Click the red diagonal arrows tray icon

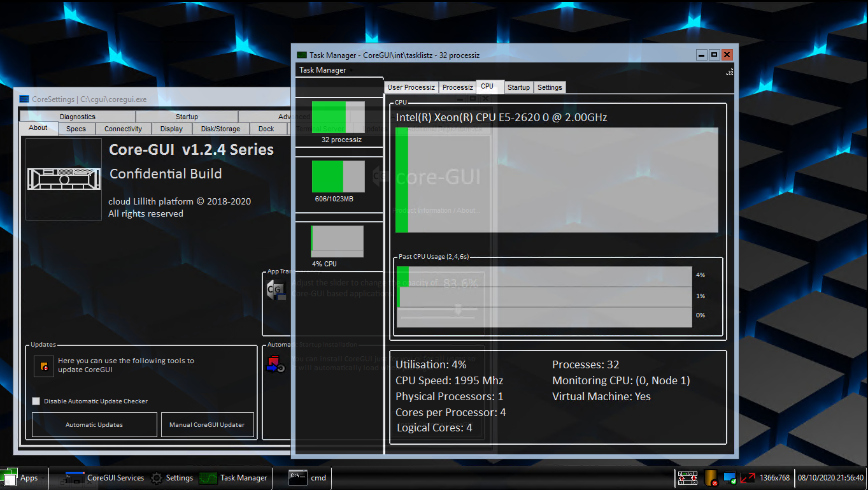[748, 478]
